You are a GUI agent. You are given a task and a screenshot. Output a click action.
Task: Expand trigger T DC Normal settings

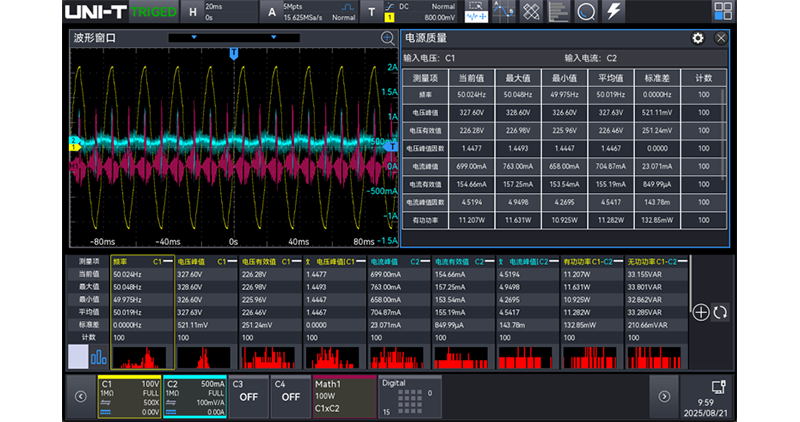(x=410, y=12)
